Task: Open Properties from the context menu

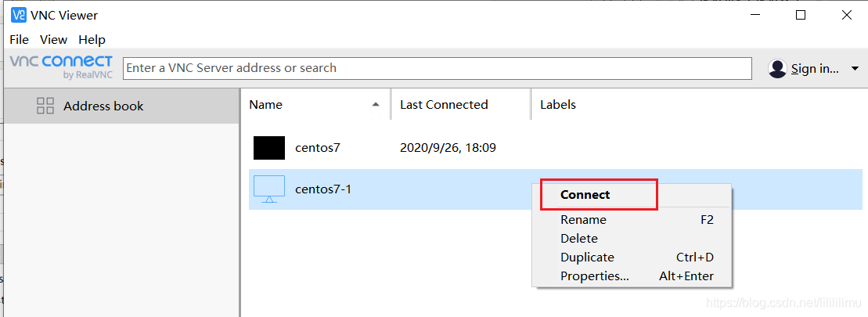Action: [x=595, y=276]
